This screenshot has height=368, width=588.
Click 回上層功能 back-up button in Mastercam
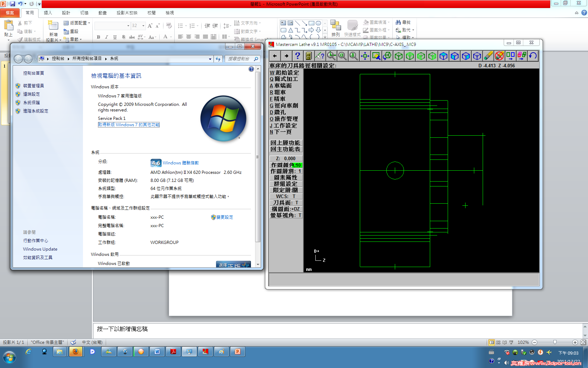pos(285,143)
